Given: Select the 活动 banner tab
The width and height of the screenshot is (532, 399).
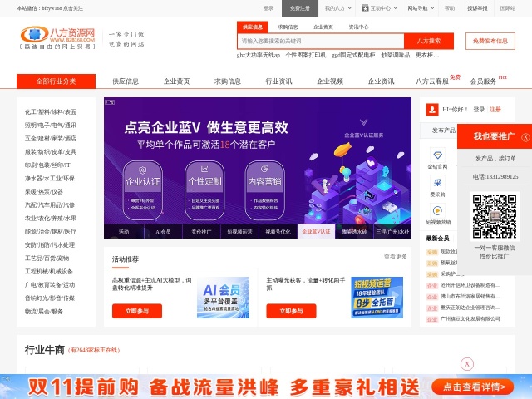Looking at the screenshot, I should pos(124,232).
